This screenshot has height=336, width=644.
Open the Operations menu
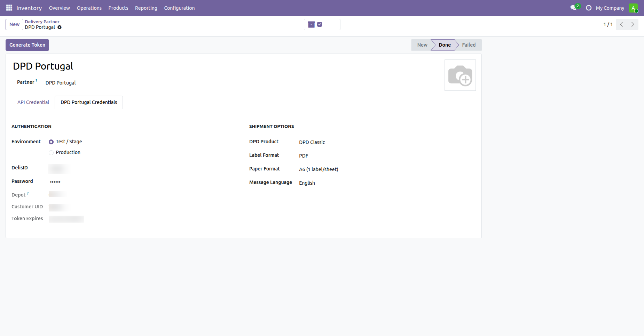pos(89,8)
